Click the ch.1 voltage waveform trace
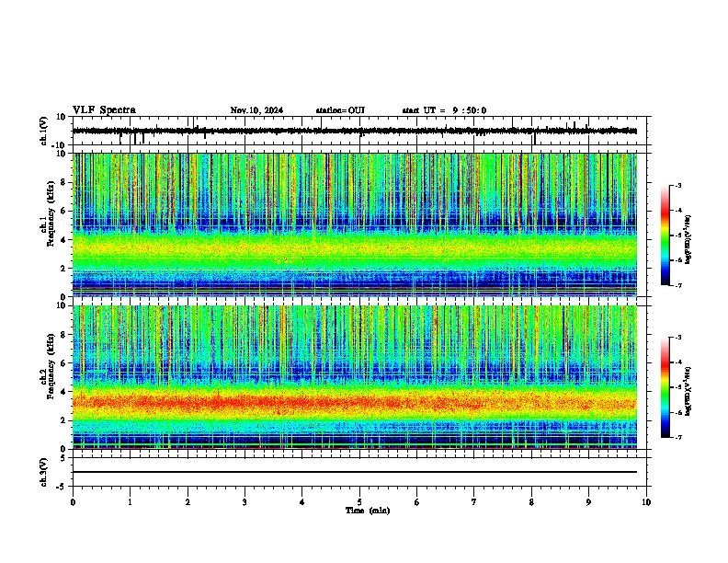 [x=355, y=131]
